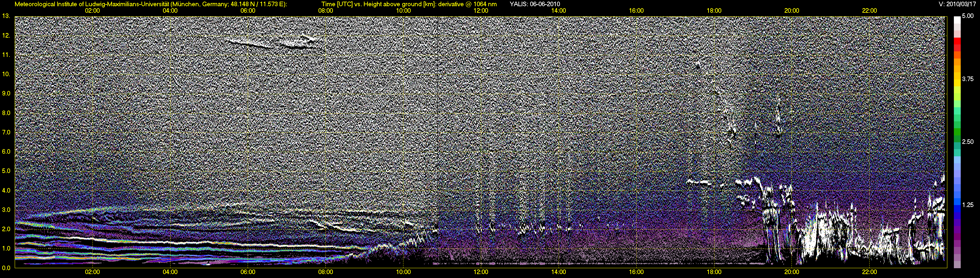Click the 04:00 label on the top time axis
Image resolution: width=980 pixels, height=278 pixels.
coord(170,11)
